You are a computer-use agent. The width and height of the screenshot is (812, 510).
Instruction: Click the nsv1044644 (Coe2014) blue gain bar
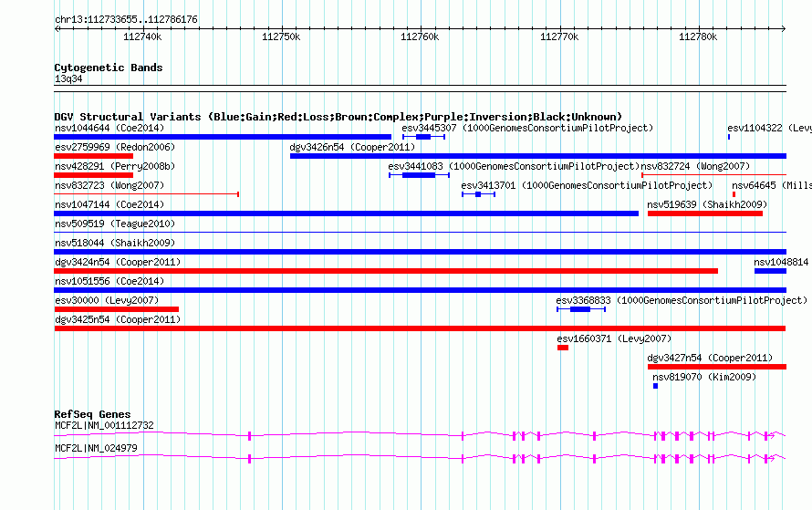click(223, 137)
